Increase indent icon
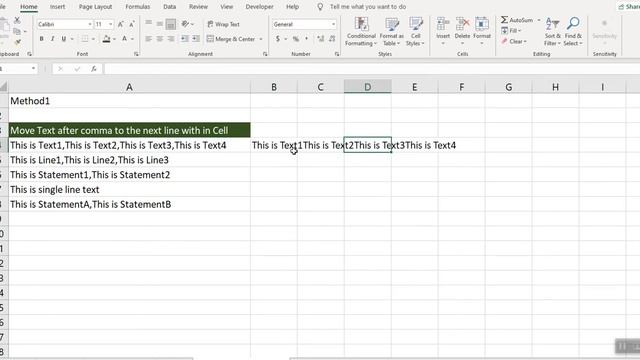The image size is (640, 360). pyautogui.click(x=196, y=39)
